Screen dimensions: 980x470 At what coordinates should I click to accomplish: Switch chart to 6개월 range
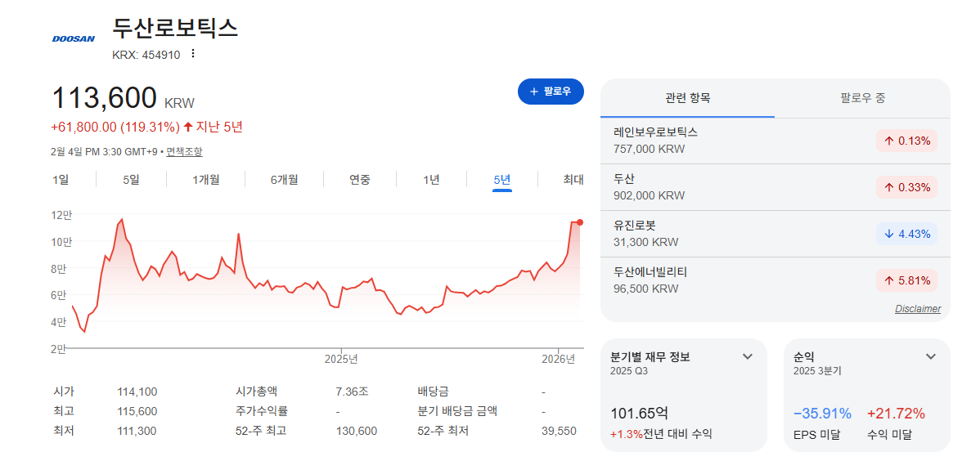tap(285, 180)
